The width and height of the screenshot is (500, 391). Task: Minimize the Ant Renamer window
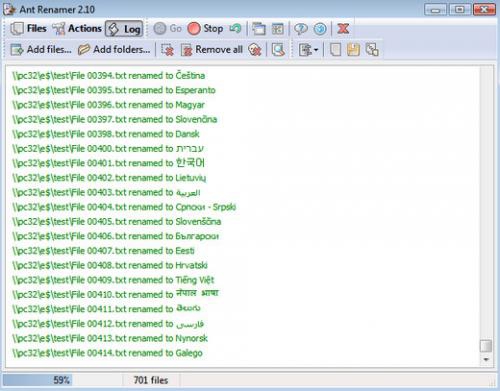(x=435, y=9)
